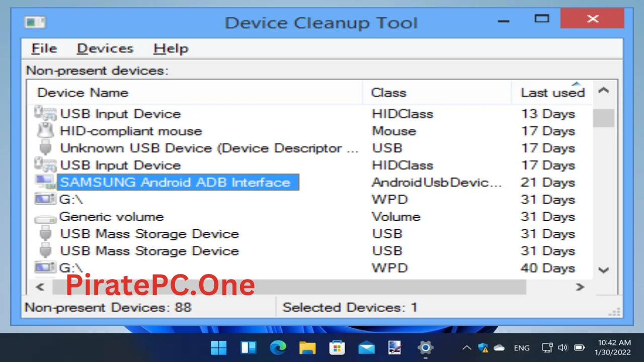Open the Windows Start menu
The image size is (644, 362).
point(219,347)
